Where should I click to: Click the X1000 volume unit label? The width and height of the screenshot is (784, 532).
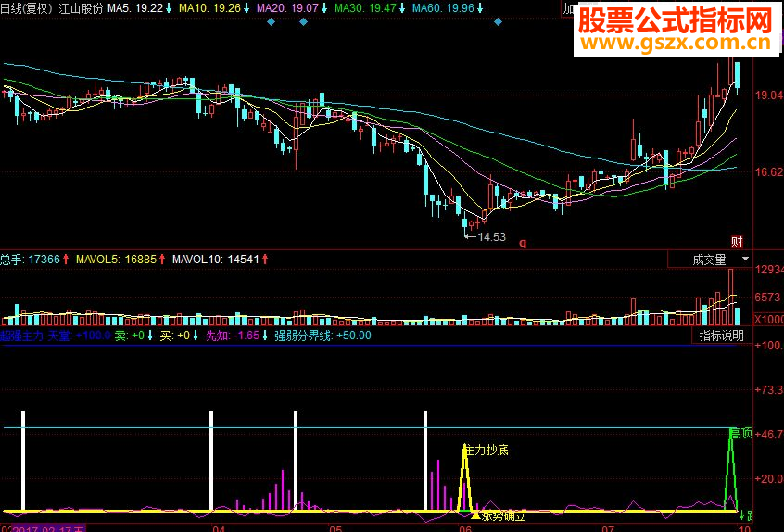coord(769,320)
